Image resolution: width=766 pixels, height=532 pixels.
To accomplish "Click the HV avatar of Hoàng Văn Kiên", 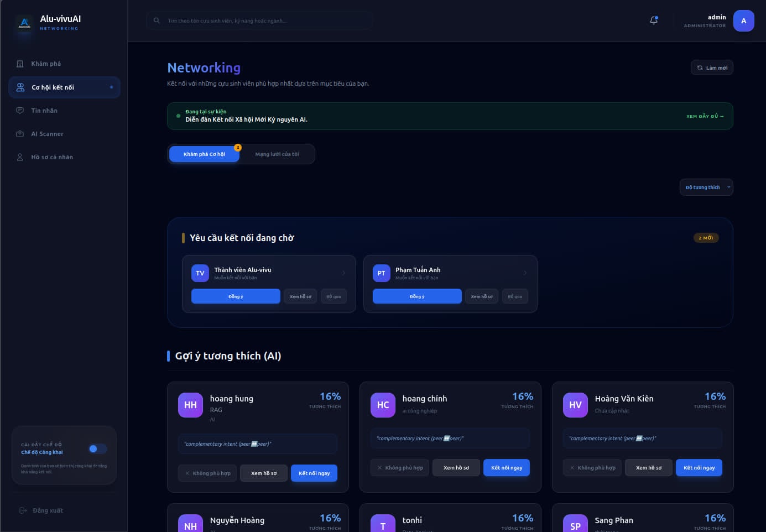I will coord(575,405).
